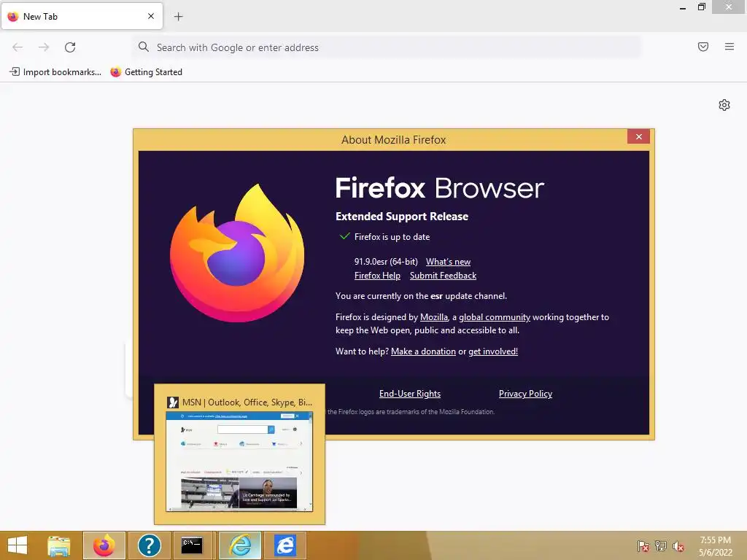Open a new tab with plus button
Viewport: 747px width, 560px height.
pos(178,17)
